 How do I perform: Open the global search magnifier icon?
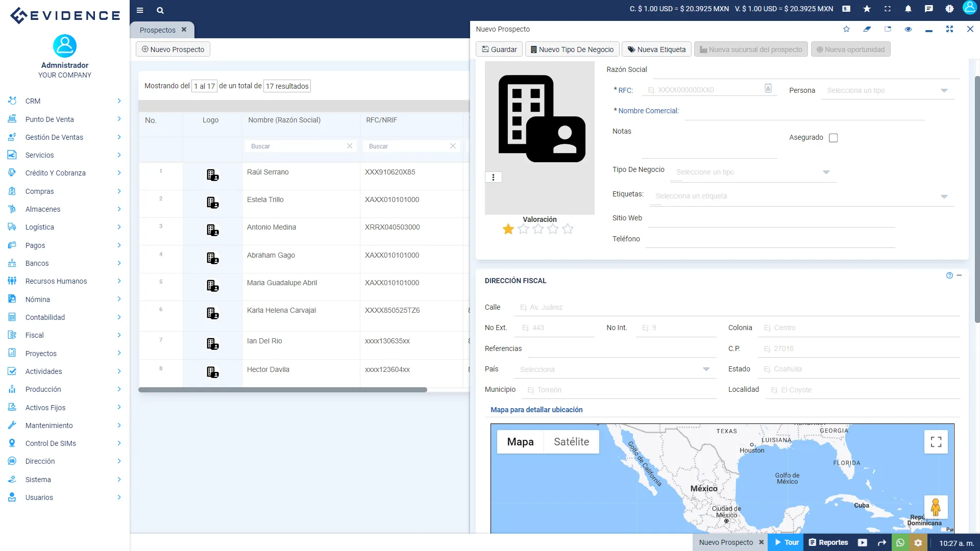point(160,10)
